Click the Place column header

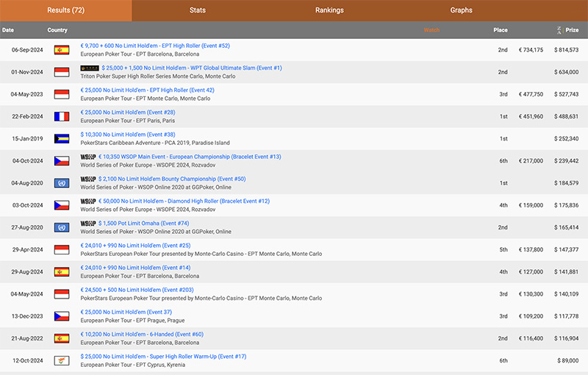point(500,30)
